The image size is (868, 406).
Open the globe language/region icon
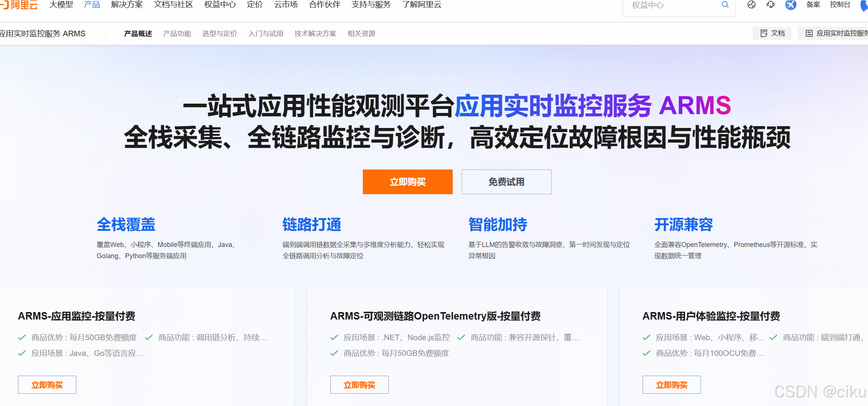pyautogui.click(x=751, y=4)
